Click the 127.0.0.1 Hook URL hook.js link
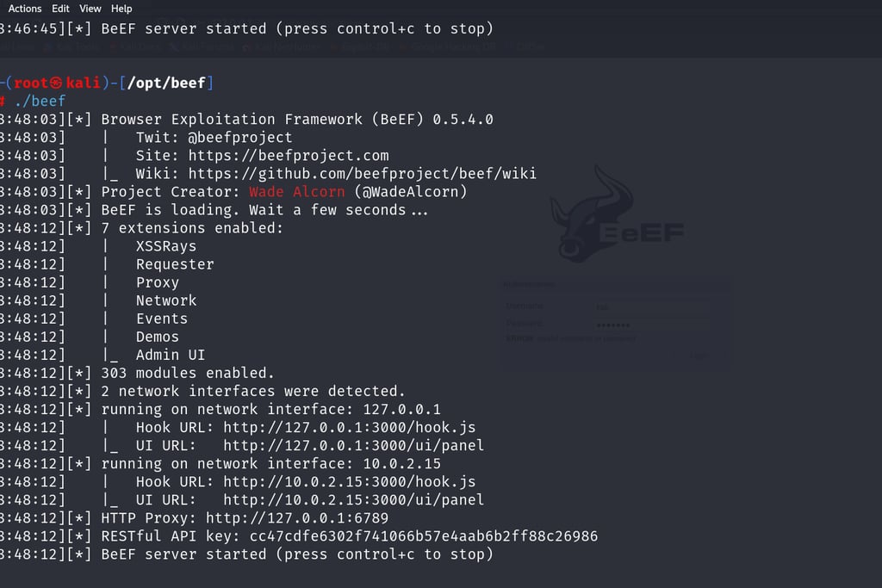The image size is (882, 588). 350,428
